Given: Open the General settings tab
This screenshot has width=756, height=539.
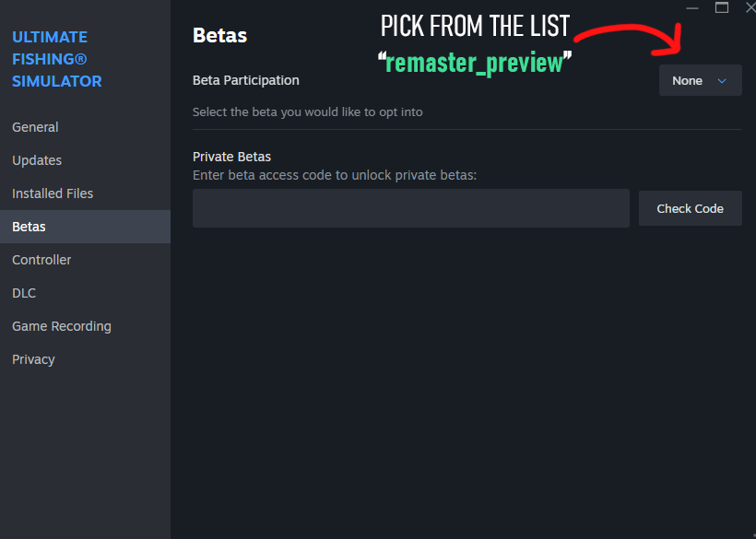Looking at the screenshot, I should click(x=35, y=127).
